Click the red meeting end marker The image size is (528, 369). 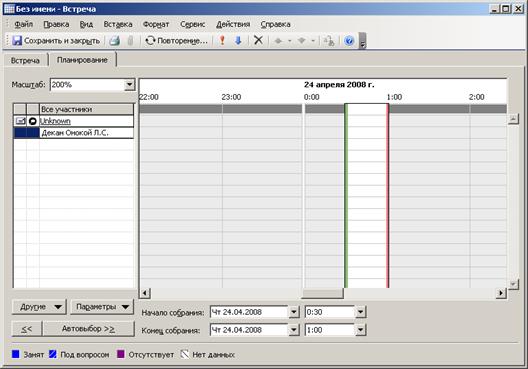pyautogui.click(x=388, y=196)
